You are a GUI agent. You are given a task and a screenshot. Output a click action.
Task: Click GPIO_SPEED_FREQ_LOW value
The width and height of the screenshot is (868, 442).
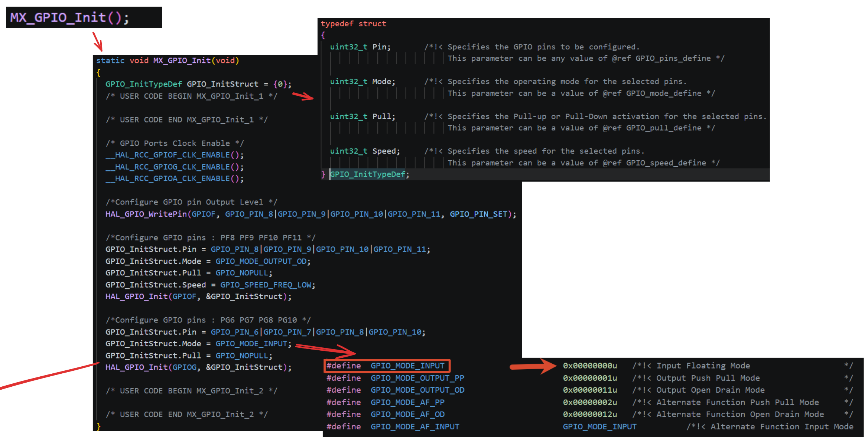click(266, 285)
